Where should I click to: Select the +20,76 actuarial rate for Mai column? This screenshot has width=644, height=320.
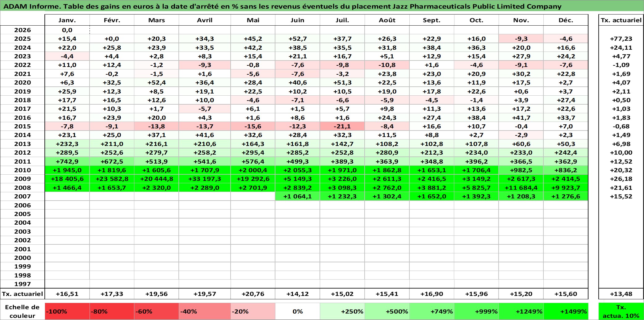coord(253,294)
